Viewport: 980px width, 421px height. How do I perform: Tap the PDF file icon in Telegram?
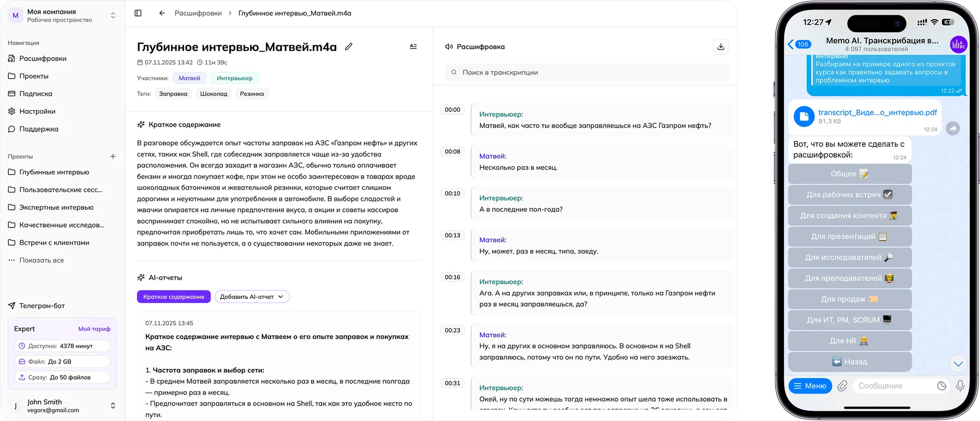pyautogui.click(x=804, y=117)
